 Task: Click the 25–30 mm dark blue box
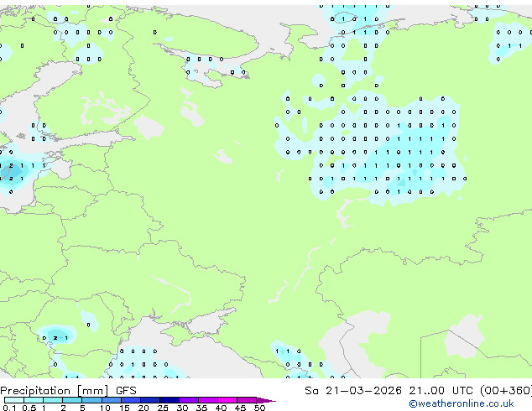pyautogui.click(x=170, y=400)
